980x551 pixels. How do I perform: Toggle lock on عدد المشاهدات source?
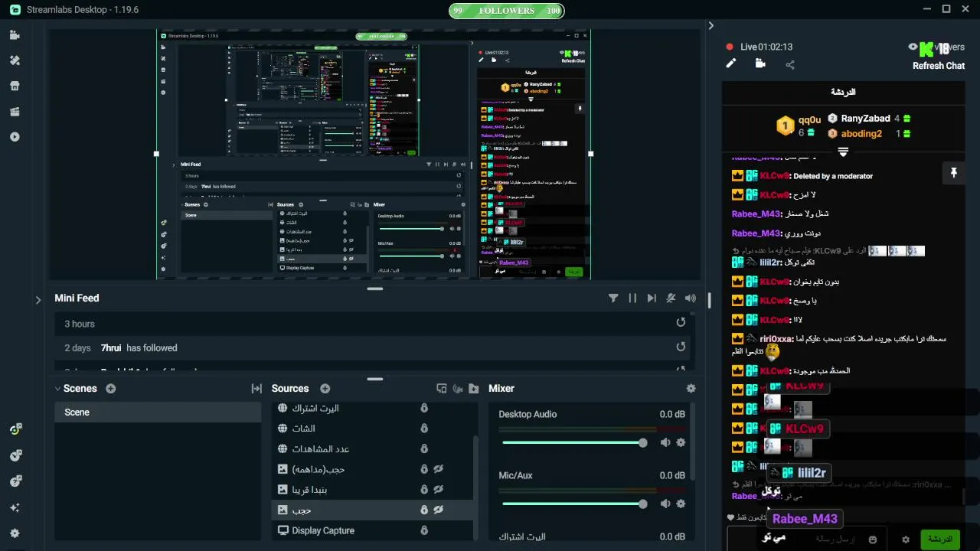[x=423, y=448]
